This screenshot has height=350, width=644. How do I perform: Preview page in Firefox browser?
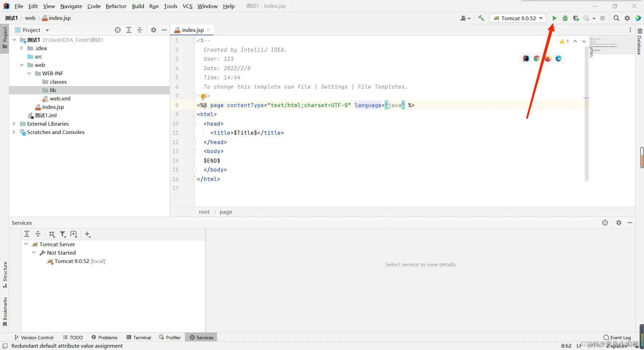[548, 58]
